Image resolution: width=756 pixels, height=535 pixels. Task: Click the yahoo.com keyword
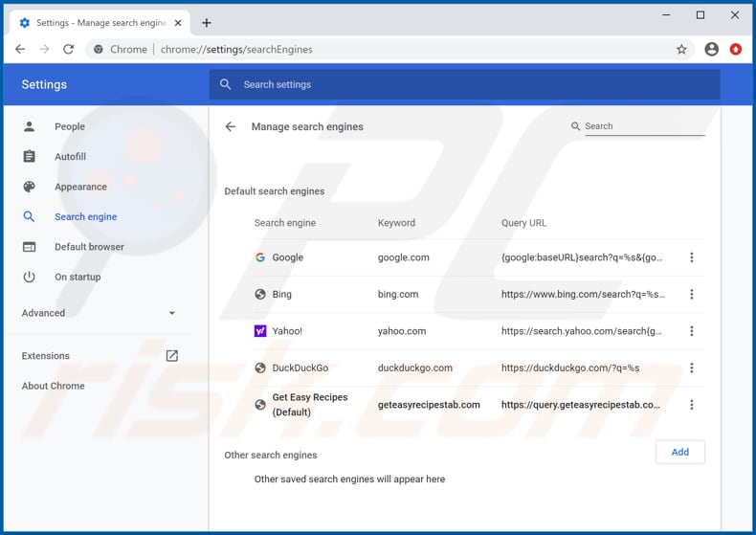(x=402, y=331)
